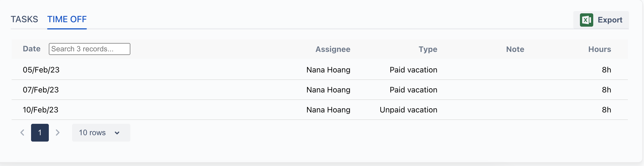Click the rows dropdown chevron

click(x=117, y=133)
